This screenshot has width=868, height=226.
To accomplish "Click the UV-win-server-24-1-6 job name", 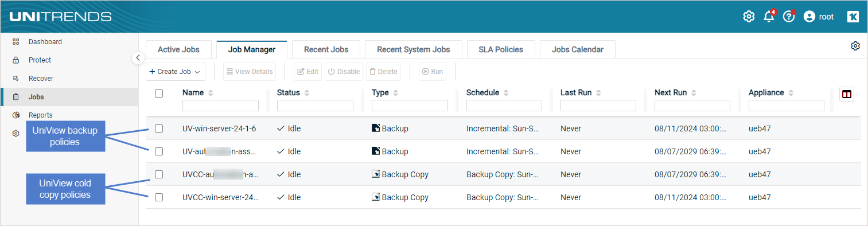I will coord(219,128).
